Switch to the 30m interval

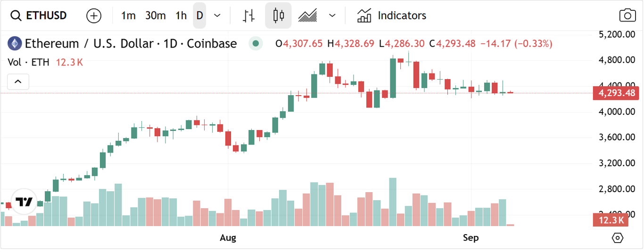[x=155, y=16]
